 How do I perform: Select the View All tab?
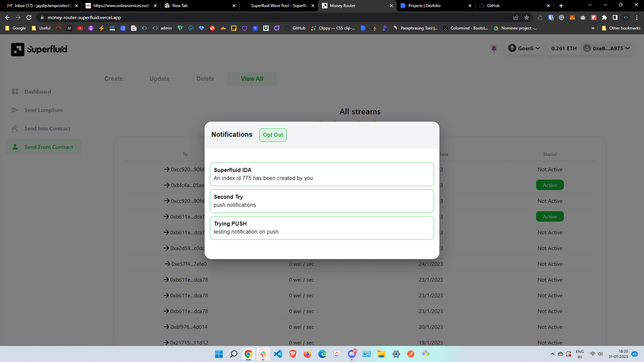pos(252,79)
